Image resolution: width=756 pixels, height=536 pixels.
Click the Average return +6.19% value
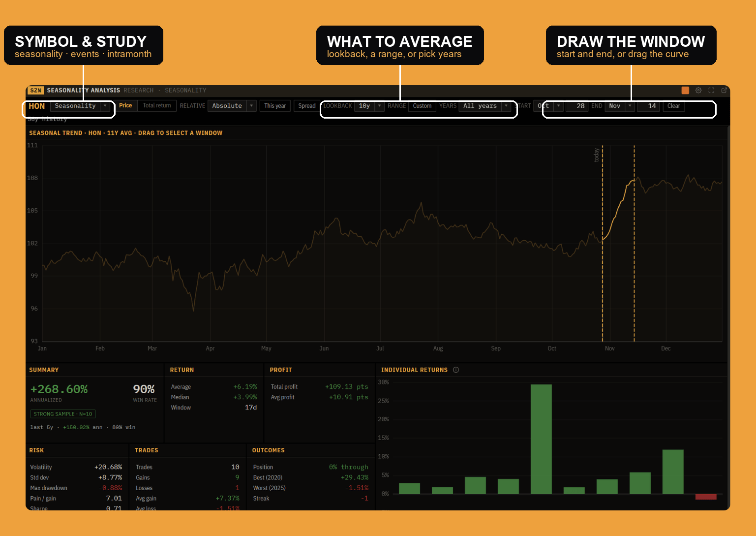click(x=245, y=387)
